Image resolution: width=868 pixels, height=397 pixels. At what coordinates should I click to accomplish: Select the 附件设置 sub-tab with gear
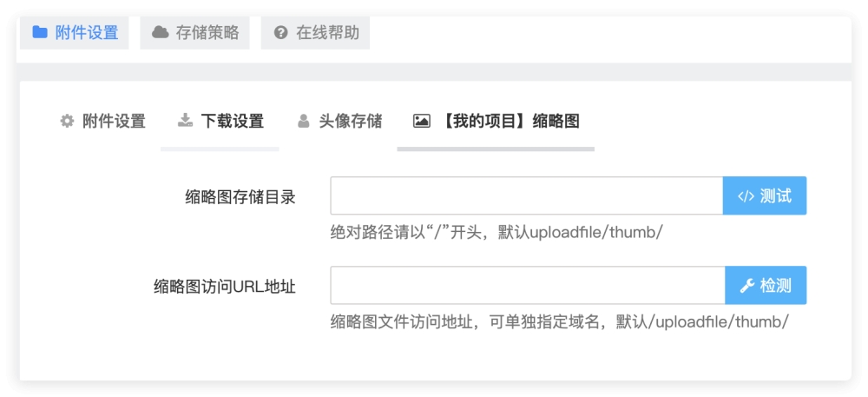click(103, 121)
